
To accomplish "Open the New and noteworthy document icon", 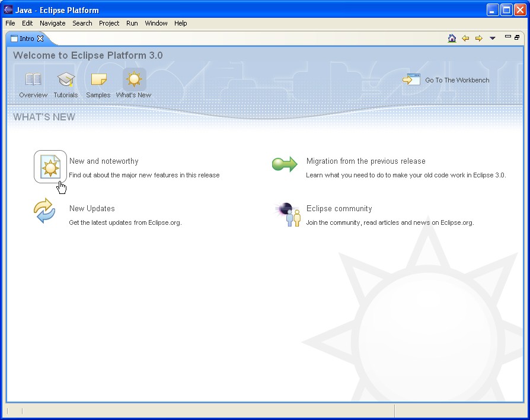I will pyautogui.click(x=50, y=167).
